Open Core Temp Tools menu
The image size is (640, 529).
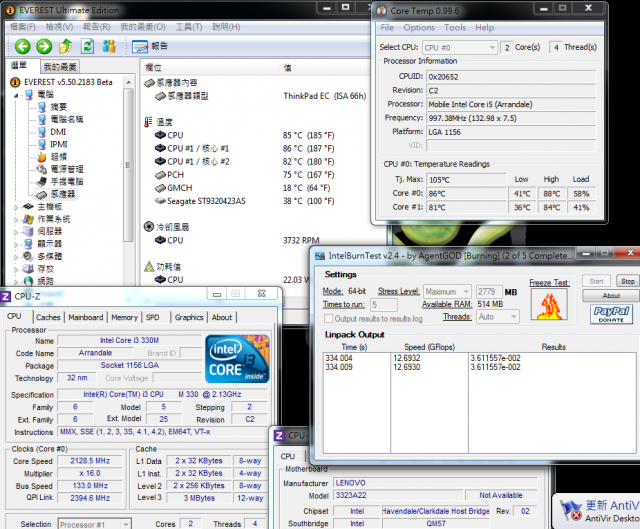455,28
